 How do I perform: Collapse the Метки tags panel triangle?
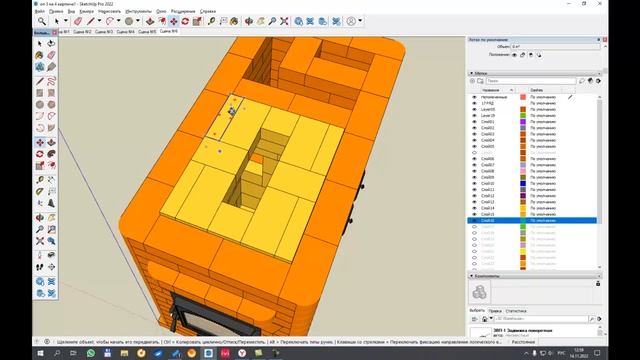pyautogui.click(x=471, y=73)
